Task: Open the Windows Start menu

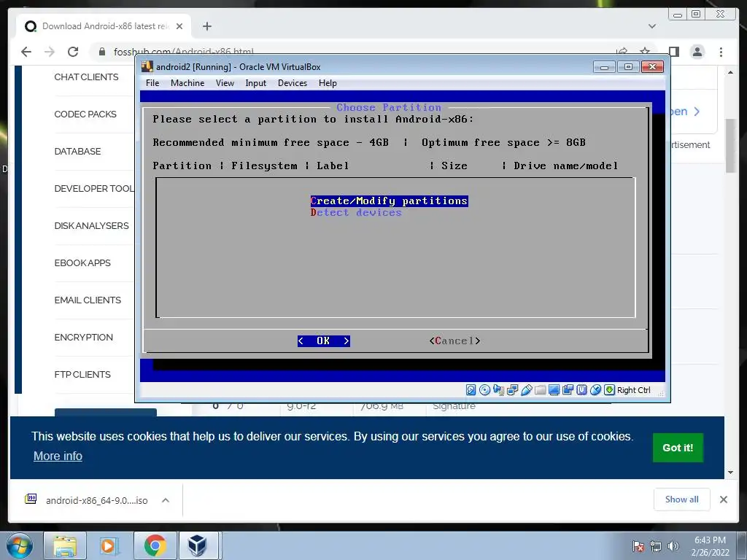Action: (20, 546)
